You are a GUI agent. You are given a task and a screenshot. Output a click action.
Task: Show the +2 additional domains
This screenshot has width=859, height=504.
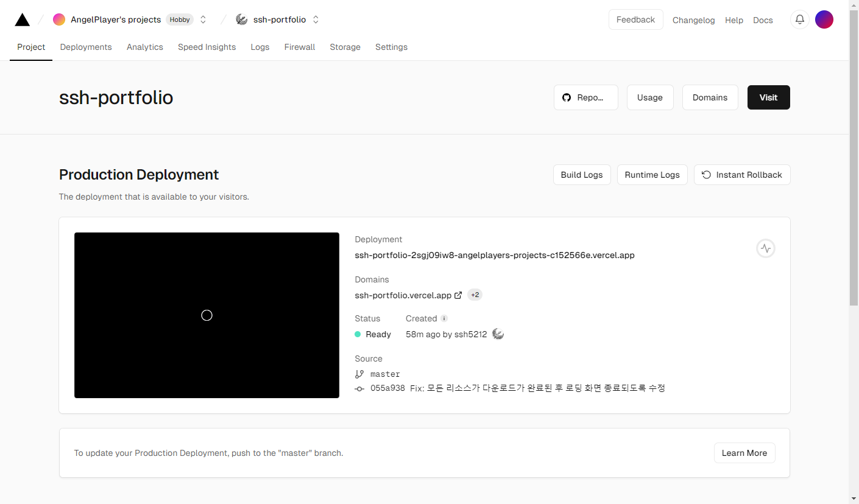tap(475, 295)
